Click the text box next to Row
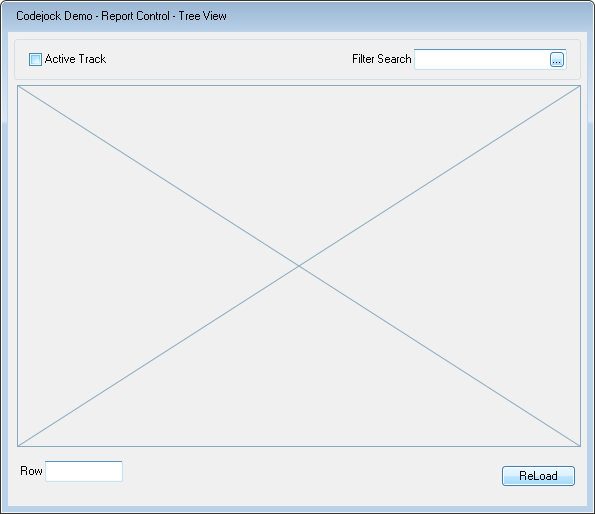The image size is (595, 514). click(84, 471)
